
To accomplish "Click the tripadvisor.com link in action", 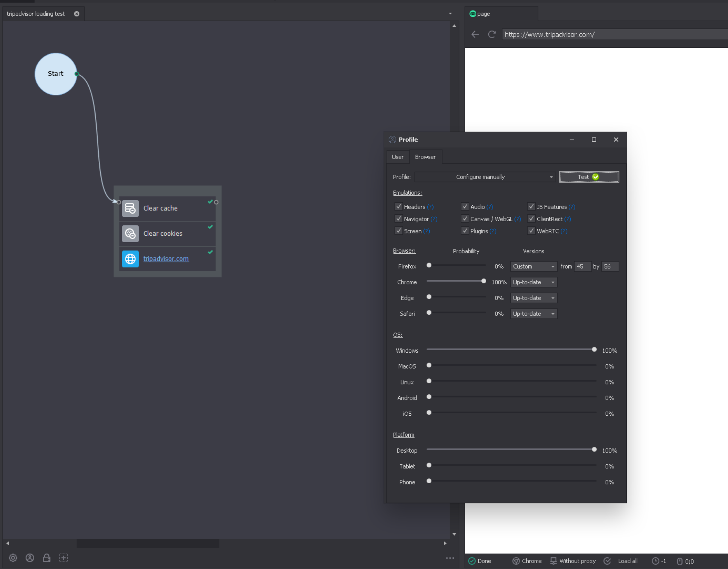I will point(166,258).
